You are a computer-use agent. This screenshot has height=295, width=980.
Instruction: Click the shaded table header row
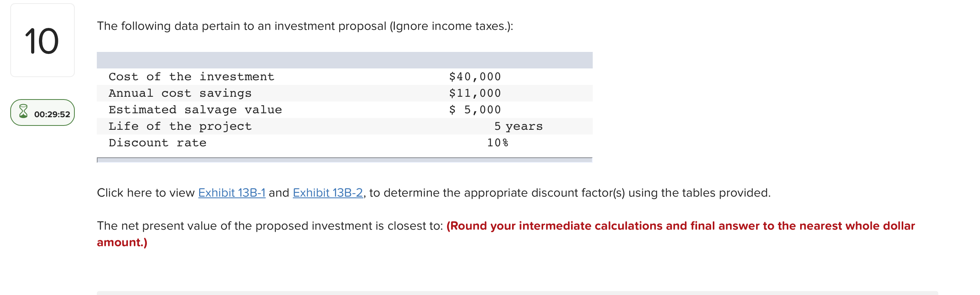(x=344, y=60)
